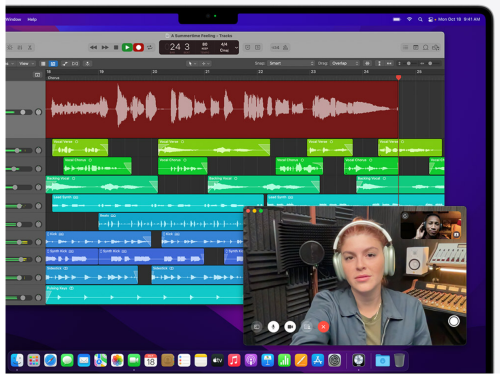Click the 24 3 bar position display
Screen dimensions: 500x383
180,47
